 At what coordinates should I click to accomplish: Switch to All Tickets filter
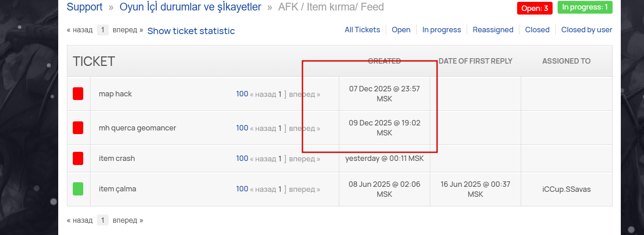coord(362,30)
